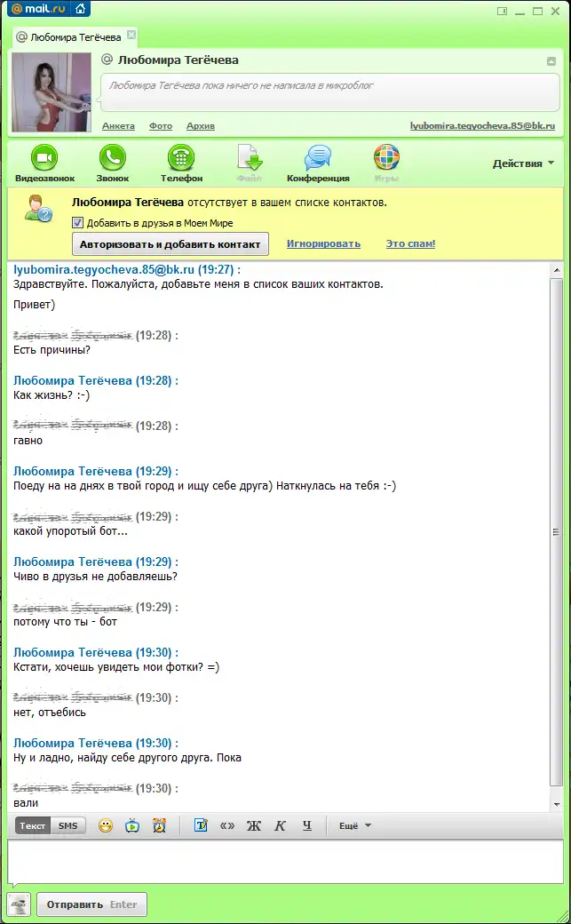Toggle italic formatting (К)

[x=280, y=825]
